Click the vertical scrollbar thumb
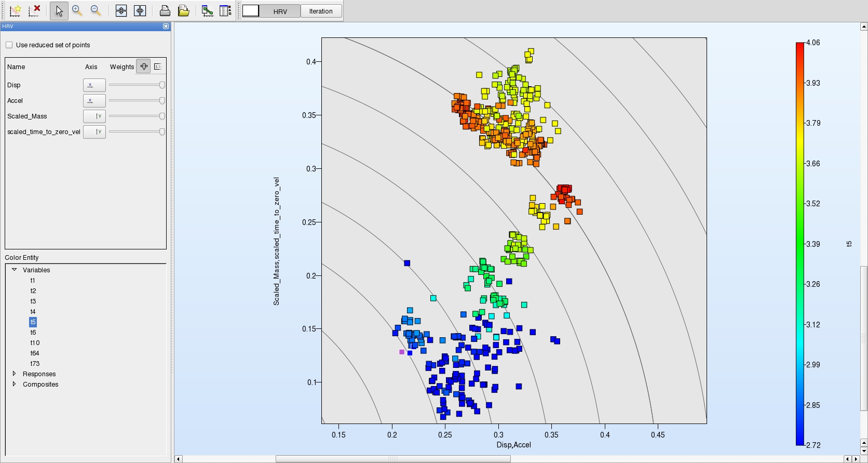868x463 pixels. (864, 338)
